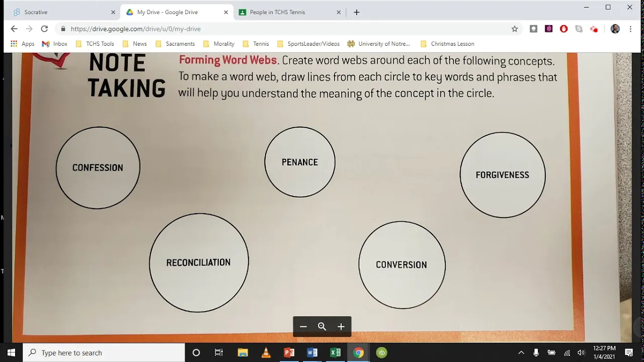Open Cortana from the taskbar

coord(196,352)
